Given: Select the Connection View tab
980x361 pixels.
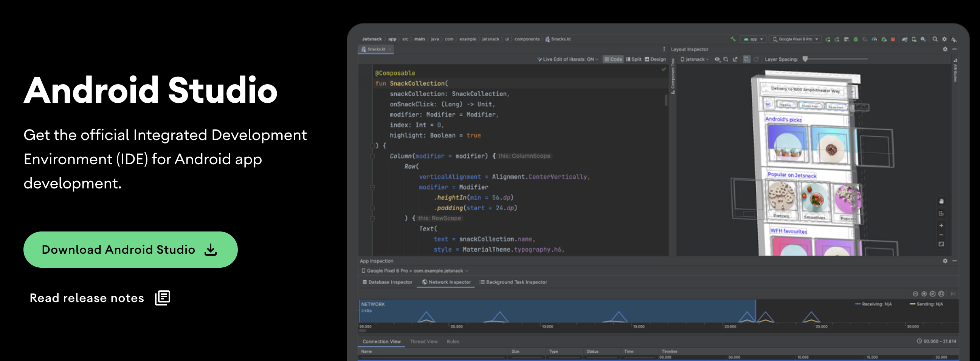Looking at the screenshot, I should click(381, 341).
